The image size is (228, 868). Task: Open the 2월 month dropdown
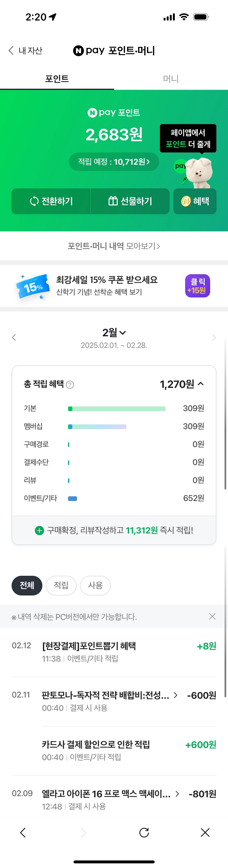[114, 333]
